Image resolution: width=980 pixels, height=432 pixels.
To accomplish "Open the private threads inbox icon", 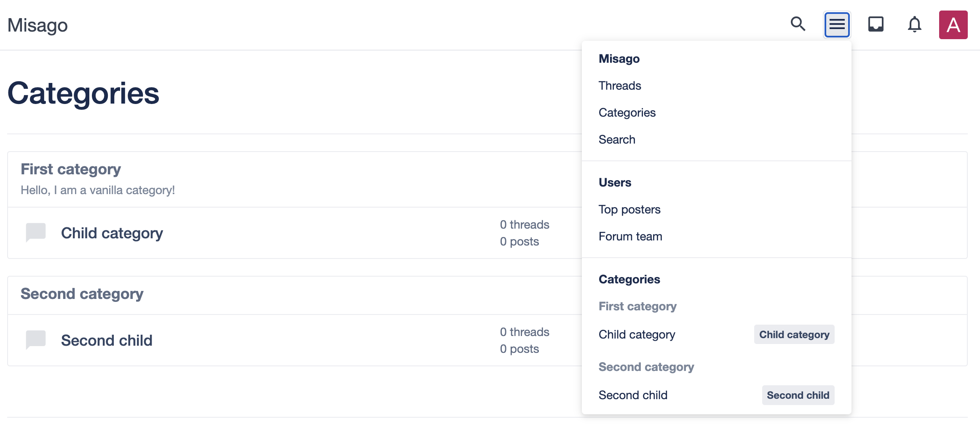I will 876,24.
